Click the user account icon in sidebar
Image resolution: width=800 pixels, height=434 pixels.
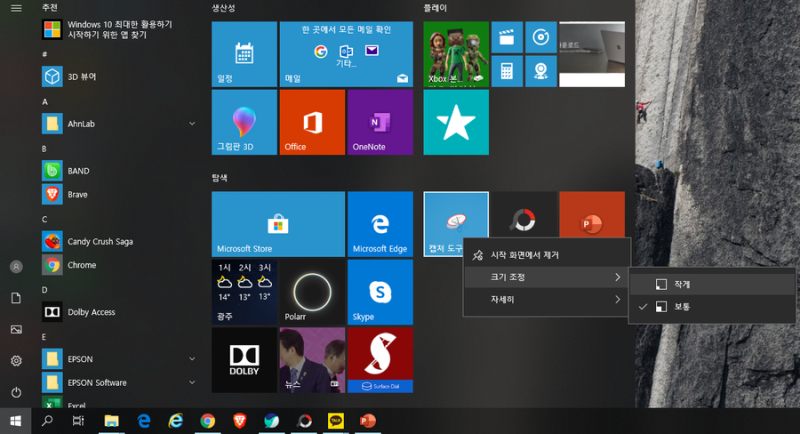point(16,267)
